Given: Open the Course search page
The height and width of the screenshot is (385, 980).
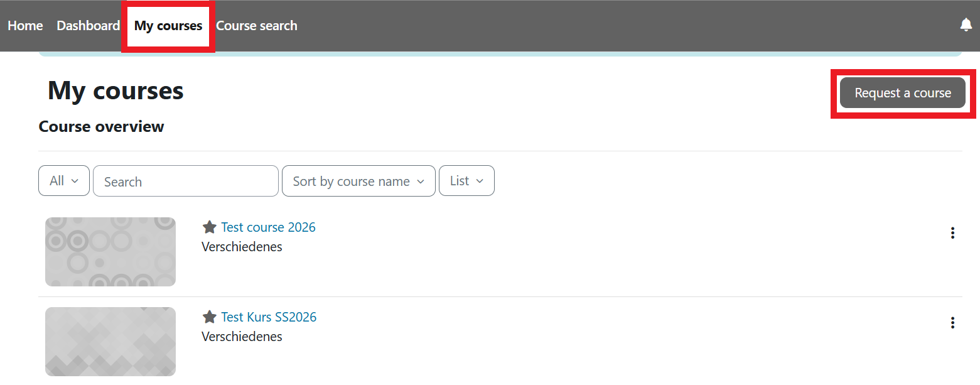Looking at the screenshot, I should click(x=257, y=26).
